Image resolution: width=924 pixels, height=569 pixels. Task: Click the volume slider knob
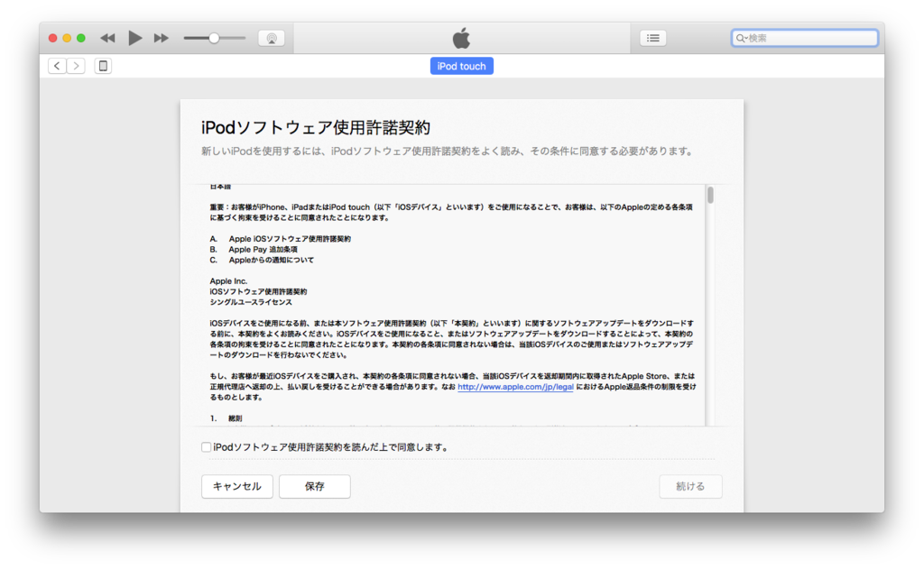[214, 38]
